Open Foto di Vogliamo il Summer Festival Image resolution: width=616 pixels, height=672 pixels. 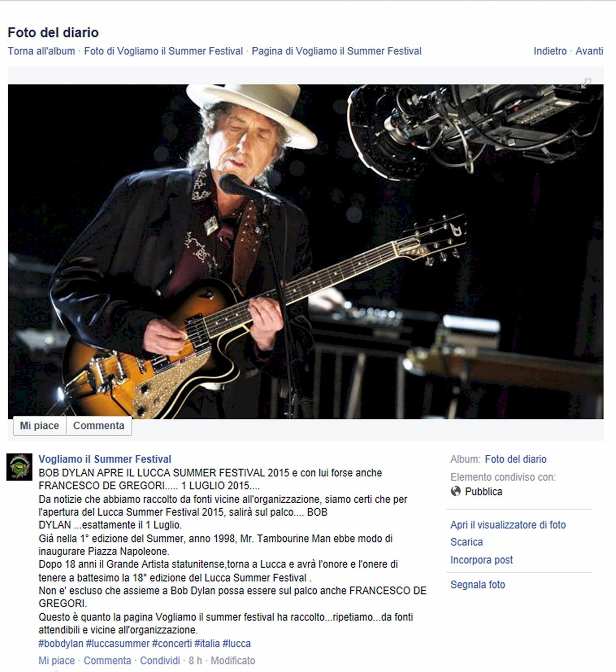(x=163, y=51)
